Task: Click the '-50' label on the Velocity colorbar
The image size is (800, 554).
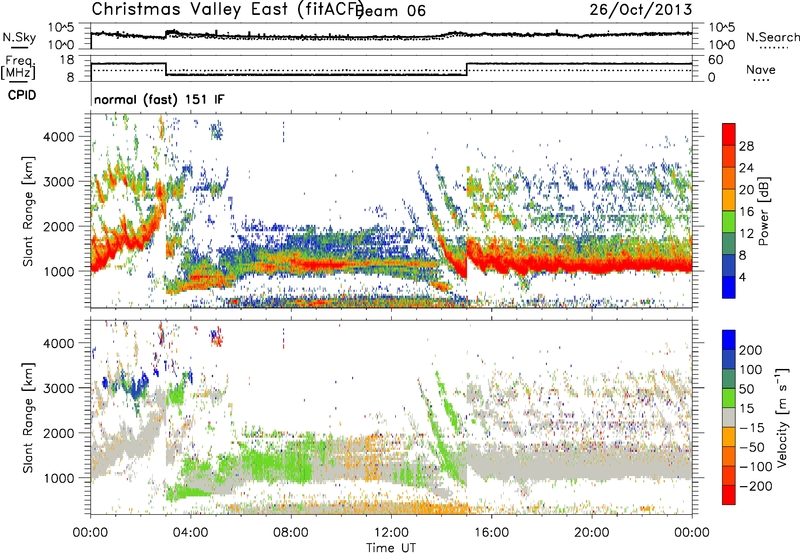Action: pos(752,447)
